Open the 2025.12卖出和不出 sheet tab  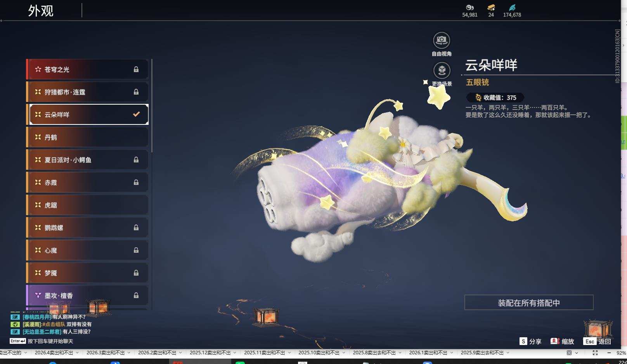210,353
